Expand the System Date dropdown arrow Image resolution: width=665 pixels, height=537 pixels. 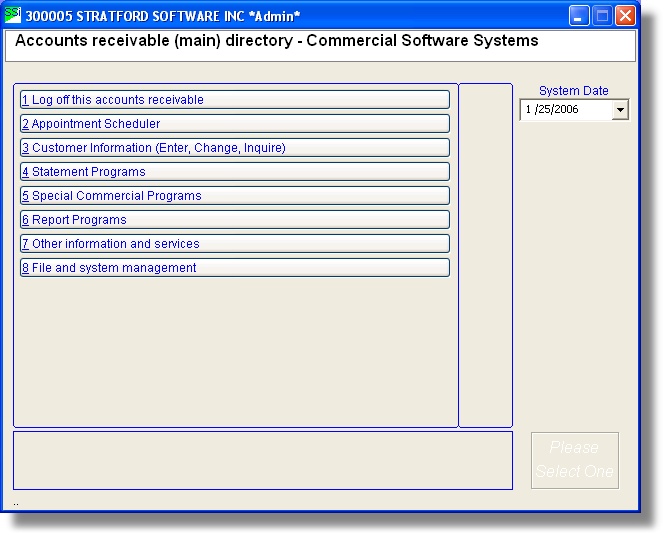coord(620,110)
